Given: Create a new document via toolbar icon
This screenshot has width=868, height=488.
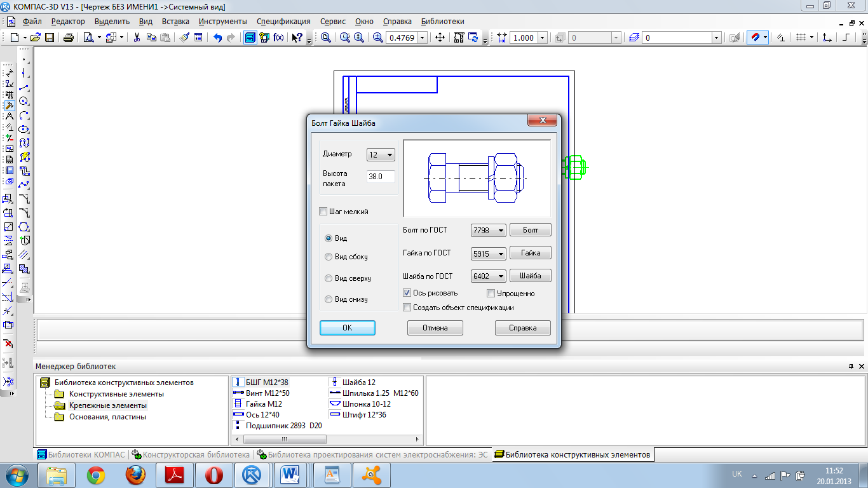Looking at the screenshot, I should click(15, 37).
